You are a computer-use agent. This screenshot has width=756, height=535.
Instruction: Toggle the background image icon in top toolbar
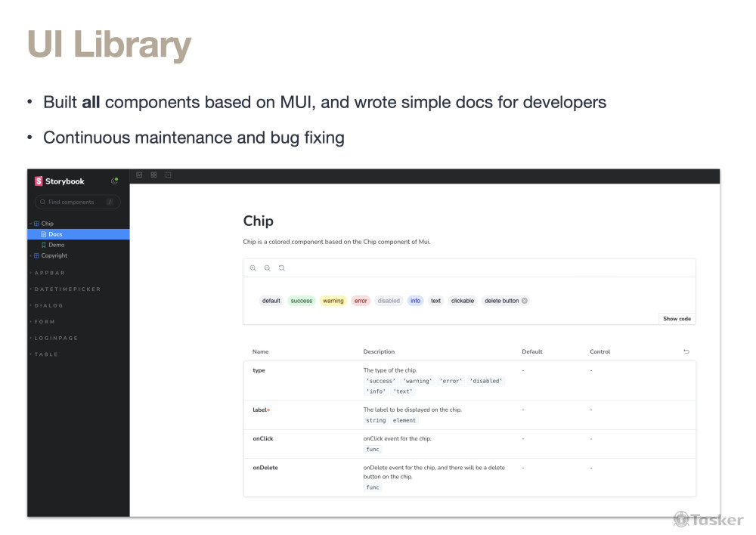coord(139,175)
